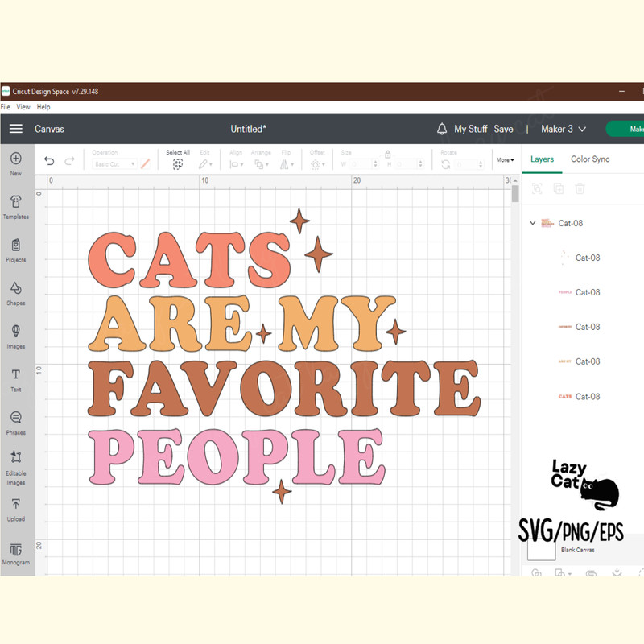644x644 pixels.
Task: Click the Save button
Action: coord(503,129)
